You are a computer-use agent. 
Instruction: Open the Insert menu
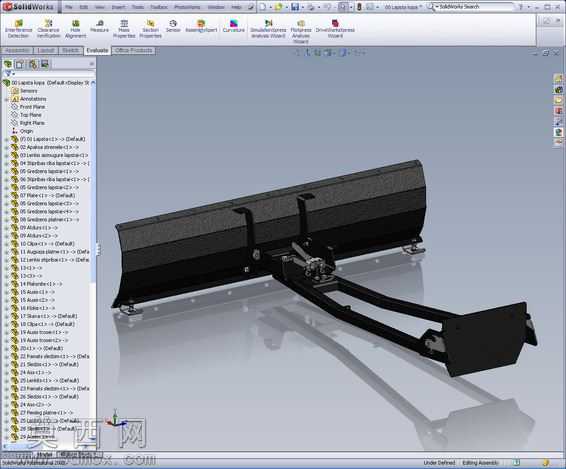pos(118,7)
